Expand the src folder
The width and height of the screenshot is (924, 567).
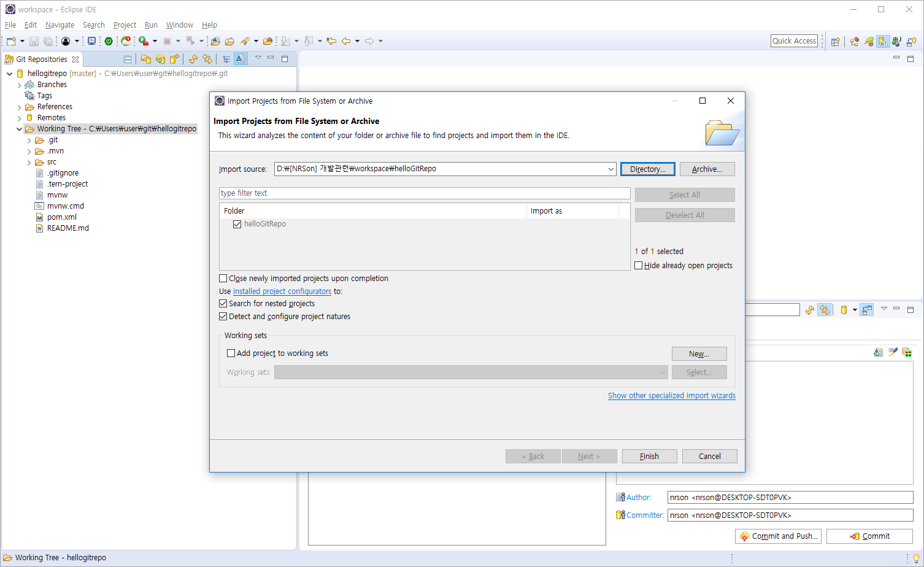(29, 162)
